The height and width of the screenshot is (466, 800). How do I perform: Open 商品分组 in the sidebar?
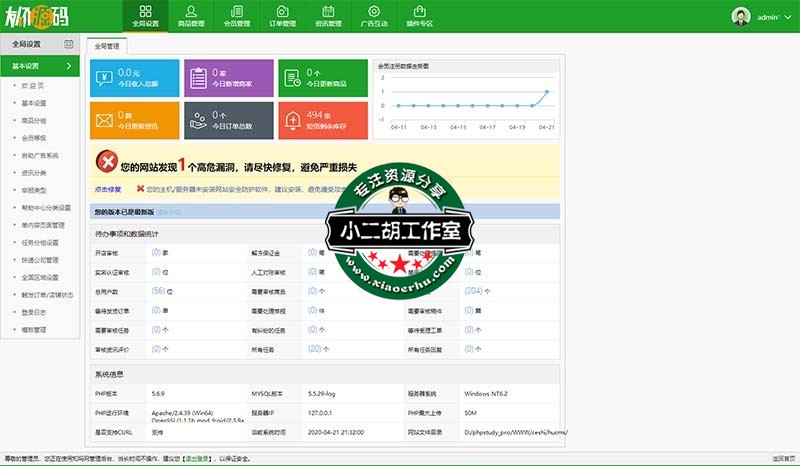tap(34, 120)
